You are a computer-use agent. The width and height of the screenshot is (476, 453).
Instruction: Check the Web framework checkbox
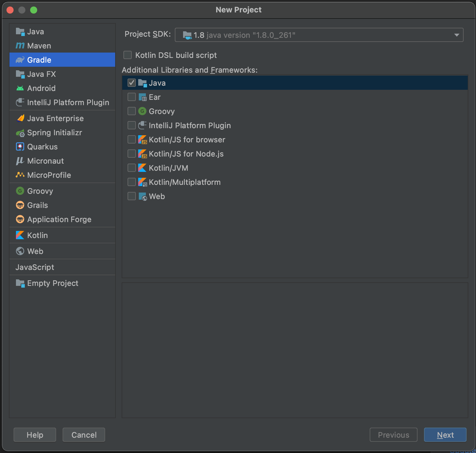(x=132, y=196)
